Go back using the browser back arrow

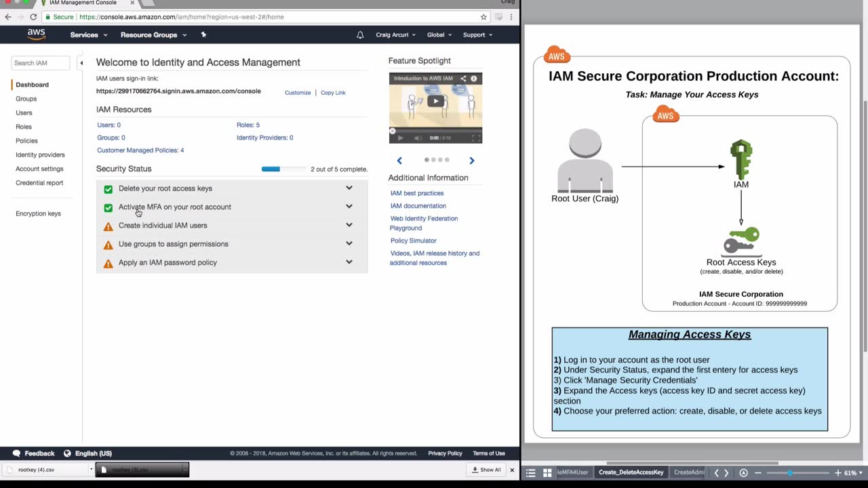tap(8, 17)
